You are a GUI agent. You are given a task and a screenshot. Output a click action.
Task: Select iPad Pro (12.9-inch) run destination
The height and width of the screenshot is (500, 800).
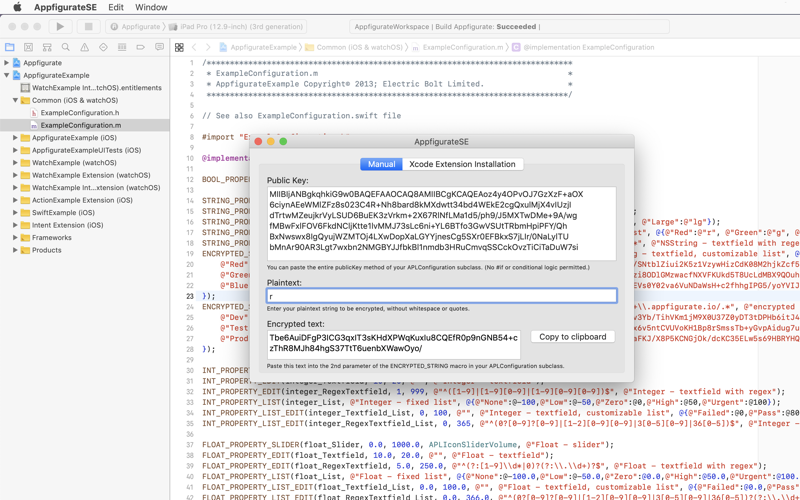coord(236,27)
